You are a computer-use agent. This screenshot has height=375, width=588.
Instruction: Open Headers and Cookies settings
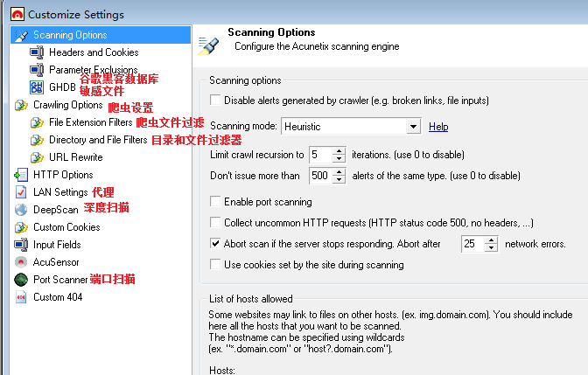(x=94, y=52)
